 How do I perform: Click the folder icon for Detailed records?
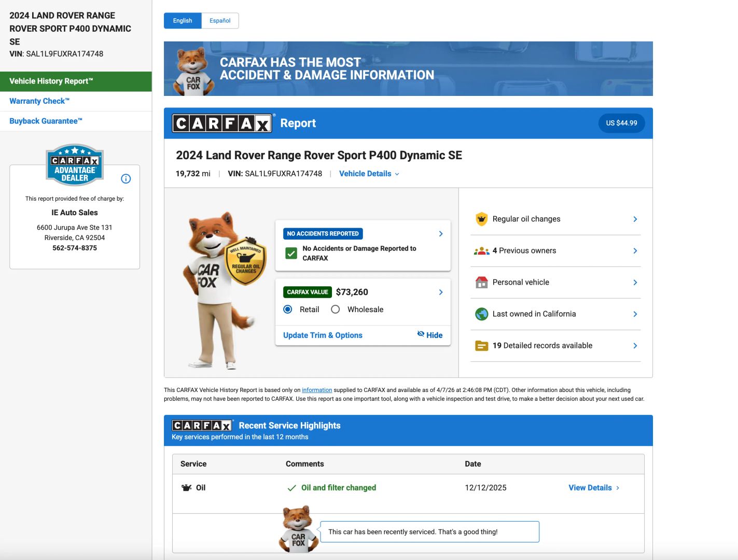[x=482, y=346]
